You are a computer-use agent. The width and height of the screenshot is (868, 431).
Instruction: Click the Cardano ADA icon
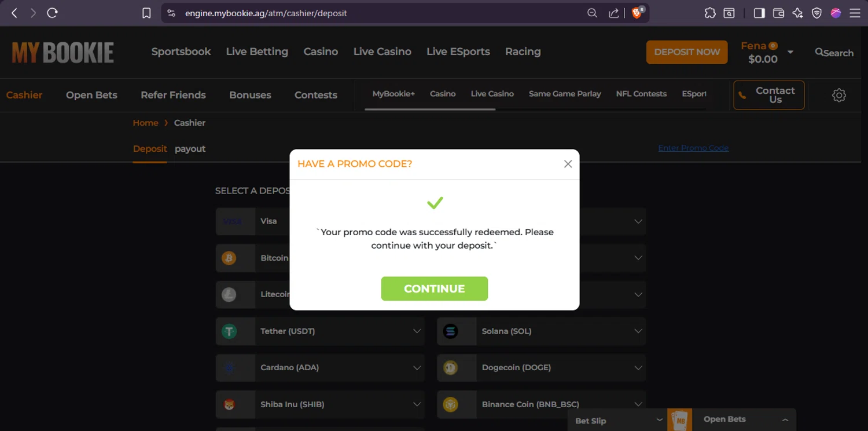point(229,368)
